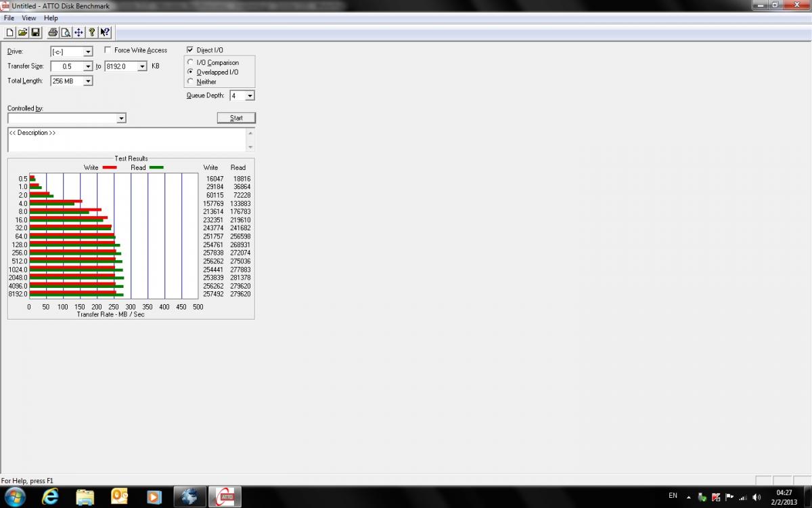Image resolution: width=812 pixels, height=508 pixels.
Task: Click write value 16047
Action: [215, 179]
